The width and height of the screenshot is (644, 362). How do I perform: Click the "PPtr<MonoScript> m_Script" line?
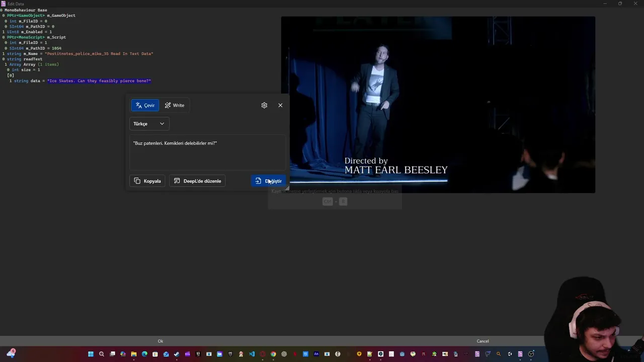tap(34, 37)
